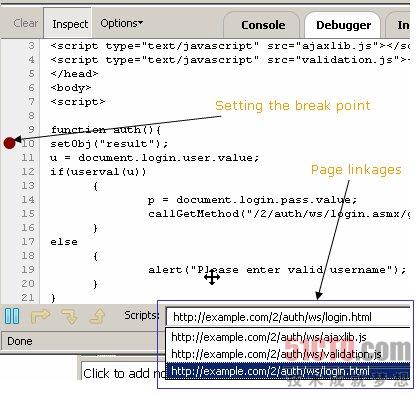Click the 'Click to add' notes field

(123, 373)
